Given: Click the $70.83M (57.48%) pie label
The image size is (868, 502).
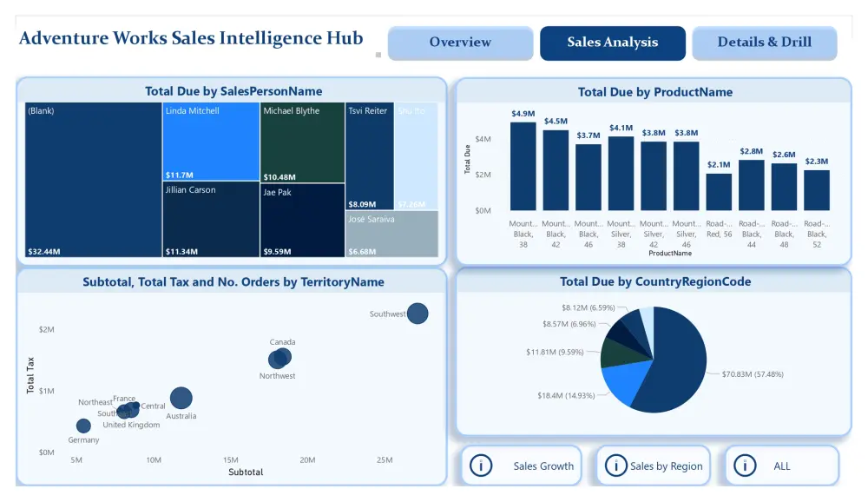Looking at the screenshot, I should (753, 374).
